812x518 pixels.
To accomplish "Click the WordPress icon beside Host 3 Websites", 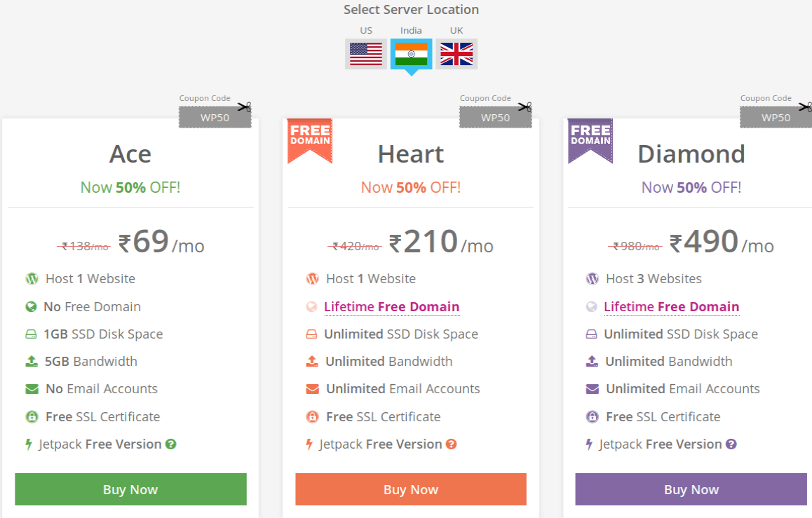I will point(592,279).
